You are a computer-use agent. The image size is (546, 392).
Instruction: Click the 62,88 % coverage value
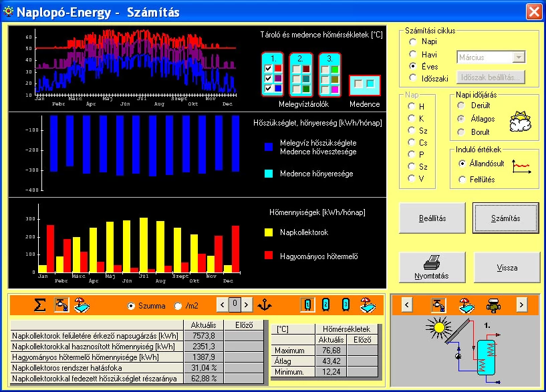coord(204,379)
